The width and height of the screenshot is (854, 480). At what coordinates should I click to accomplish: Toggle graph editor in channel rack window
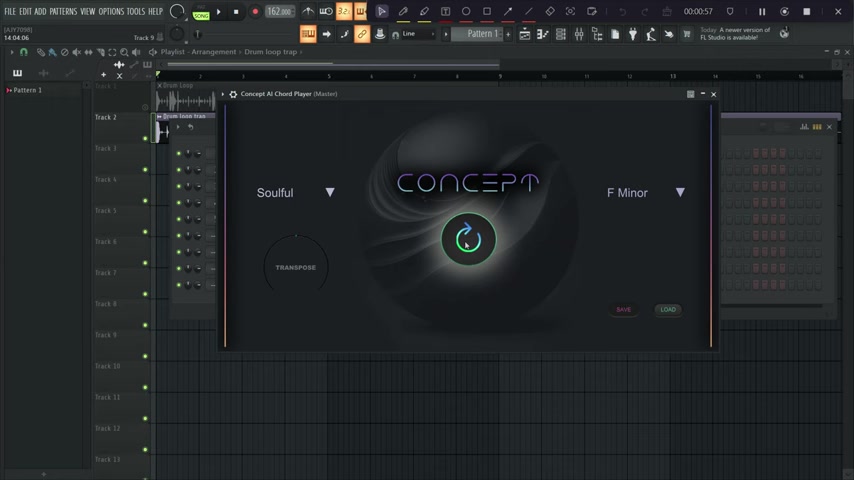pyautogui.click(x=804, y=127)
